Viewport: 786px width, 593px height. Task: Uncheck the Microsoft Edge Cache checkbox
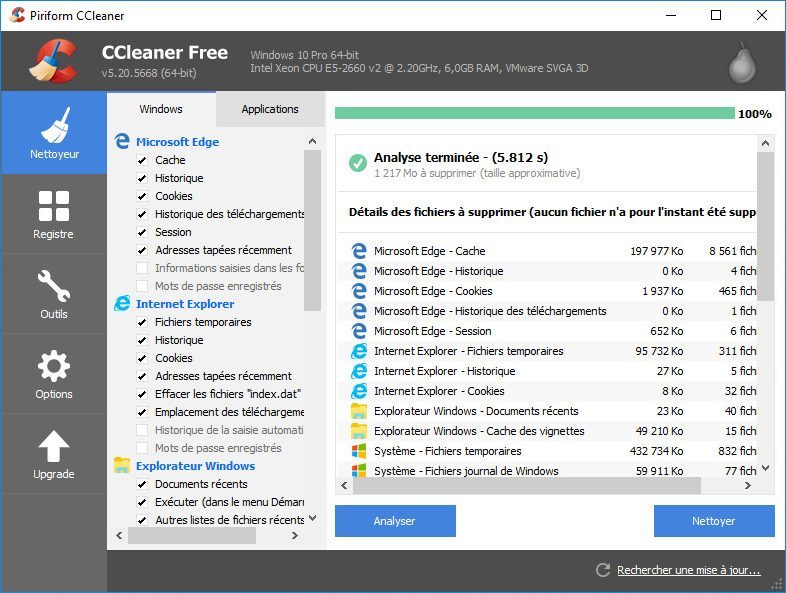pyautogui.click(x=142, y=160)
